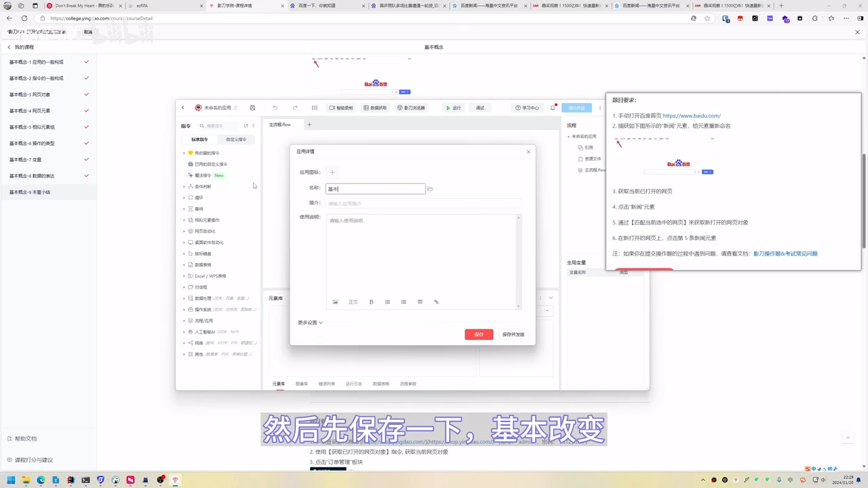This screenshot has height=488, width=868.
Task: Click the bold B icon in the editor
Action: point(371,302)
